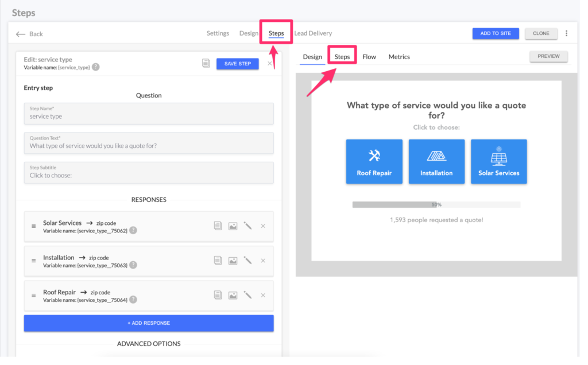Click the pencil icon on Installation response
The image size is (588, 365).
(x=247, y=260)
